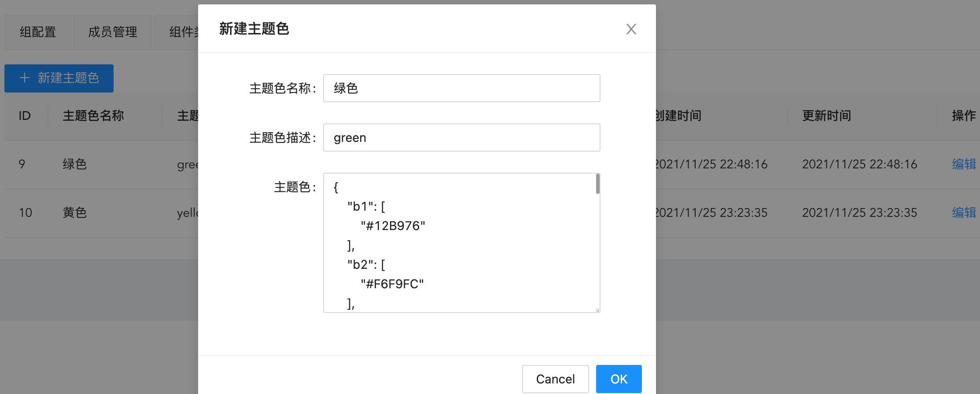Cancel the new theme color dialog
This screenshot has width=980, height=394.
[555, 379]
